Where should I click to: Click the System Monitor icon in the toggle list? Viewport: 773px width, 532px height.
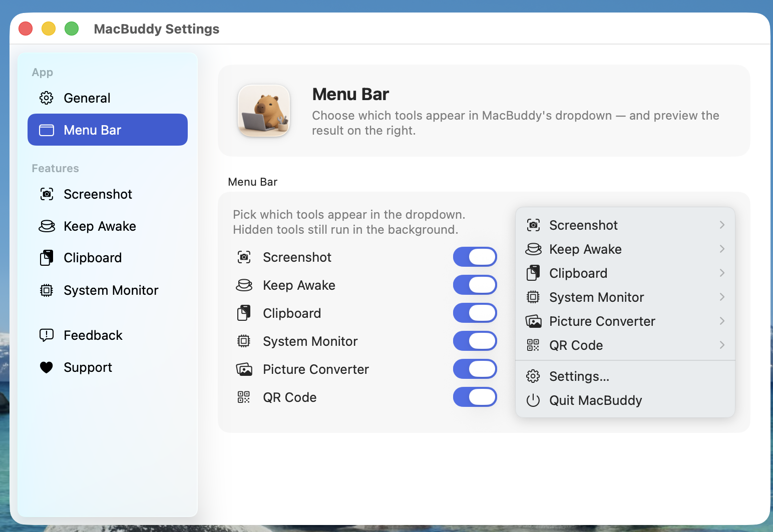[244, 341]
